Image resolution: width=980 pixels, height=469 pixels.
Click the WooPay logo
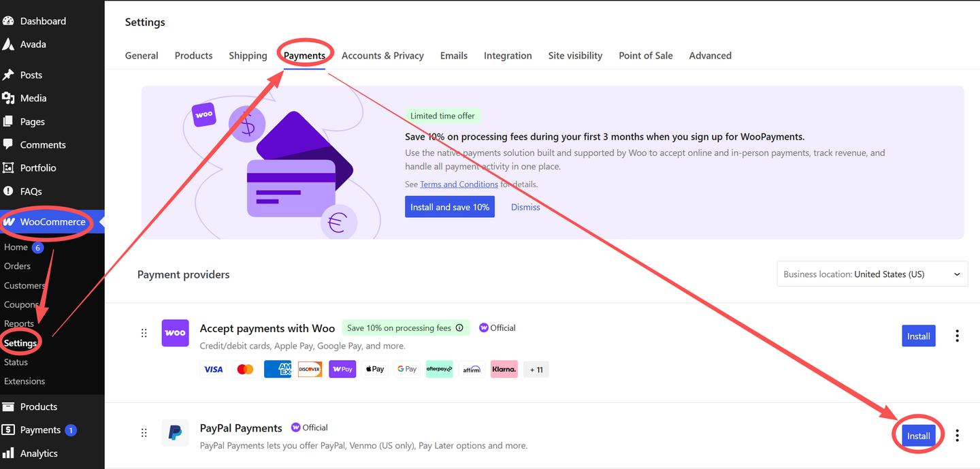[342, 369]
